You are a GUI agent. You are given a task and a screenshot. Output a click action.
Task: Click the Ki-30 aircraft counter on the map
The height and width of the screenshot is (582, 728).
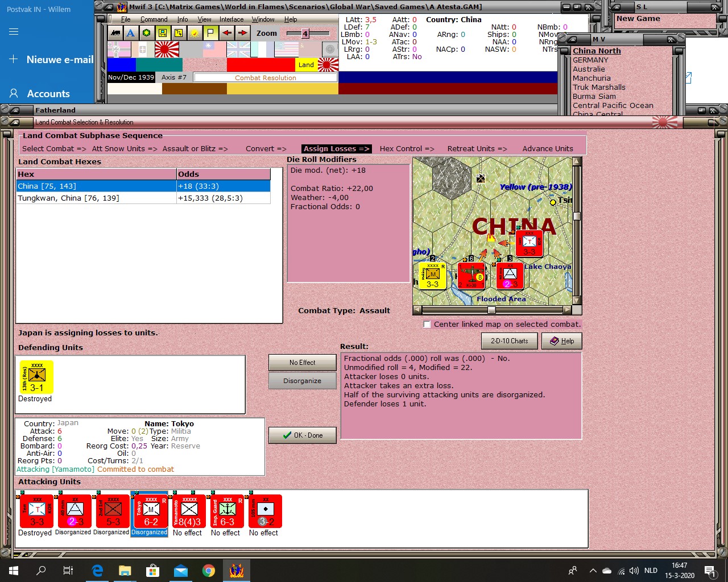(471, 276)
